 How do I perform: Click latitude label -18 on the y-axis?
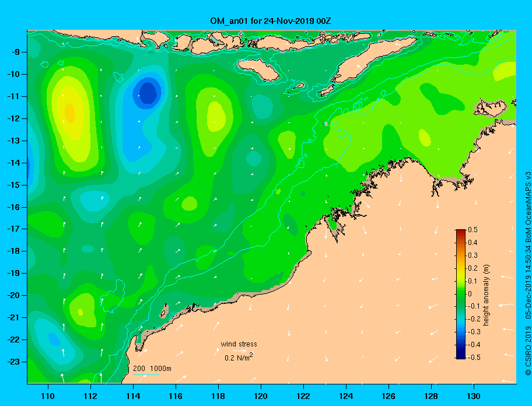(x=13, y=251)
